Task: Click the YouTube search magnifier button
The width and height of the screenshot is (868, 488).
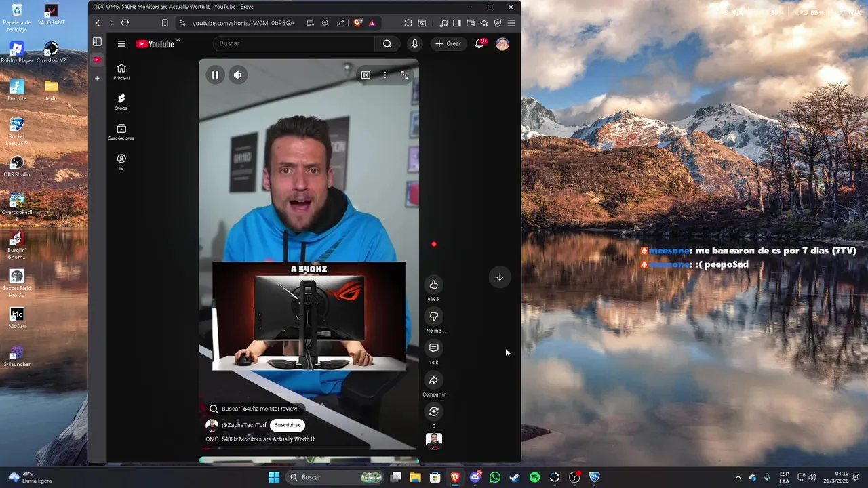Action: coord(387,44)
